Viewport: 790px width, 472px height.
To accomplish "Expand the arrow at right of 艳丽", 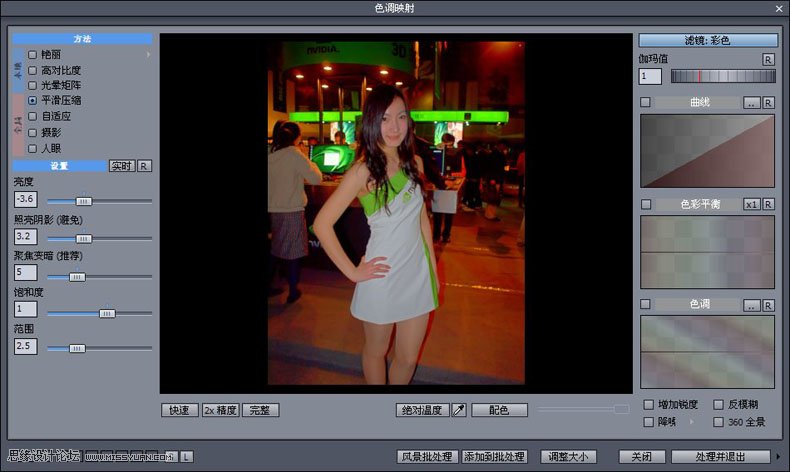I will click(x=149, y=54).
